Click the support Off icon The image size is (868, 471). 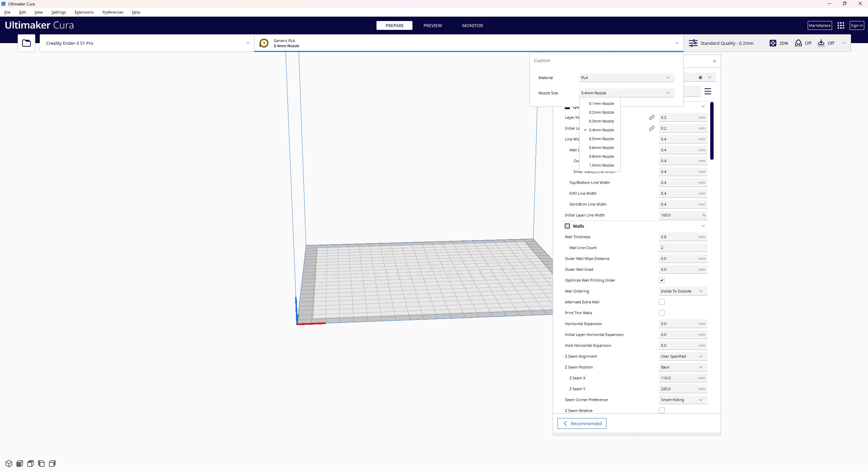pyautogui.click(x=798, y=43)
